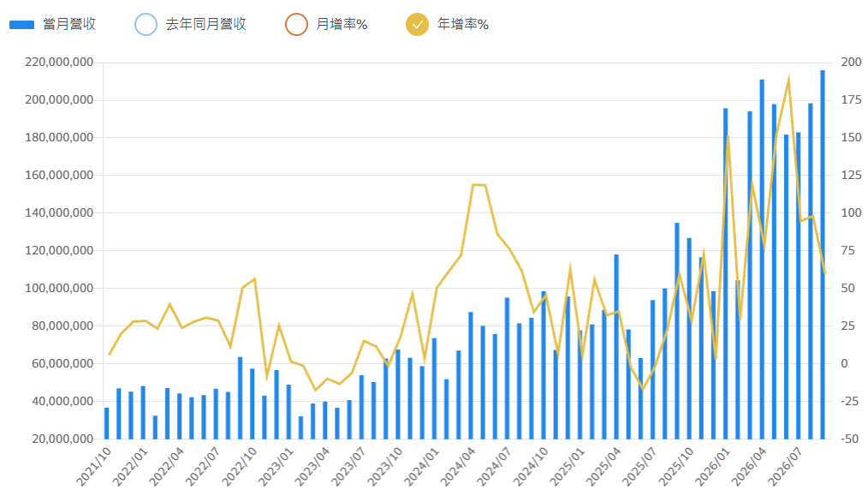Click the 2025/04 revenue bar
868x496 pixels.
[x=616, y=346]
